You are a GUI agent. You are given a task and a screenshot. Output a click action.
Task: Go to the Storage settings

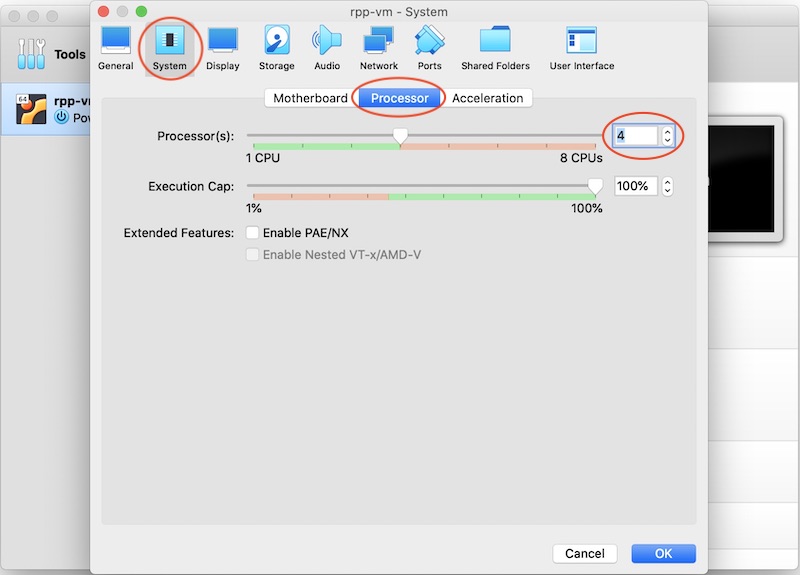coord(277,48)
